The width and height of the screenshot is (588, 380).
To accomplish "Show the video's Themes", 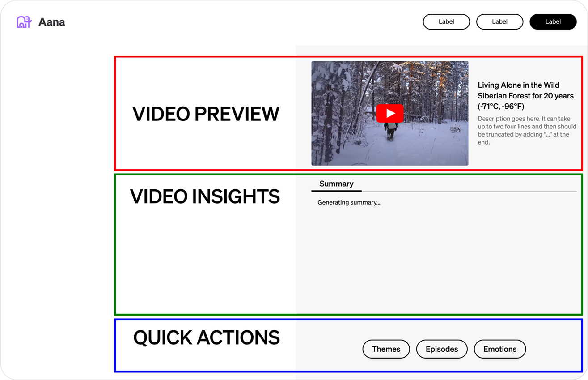I will pos(386,349).
